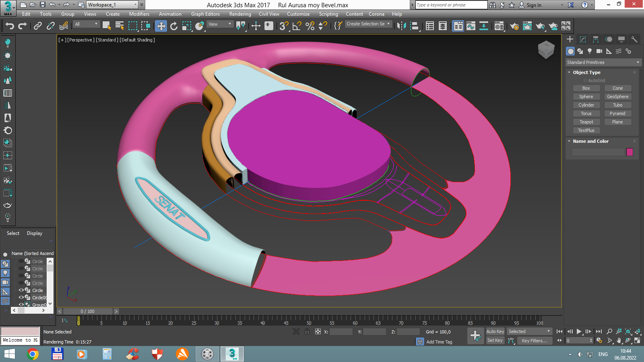
Task: Click Unlink Selection tool
Action: point(50,26)
